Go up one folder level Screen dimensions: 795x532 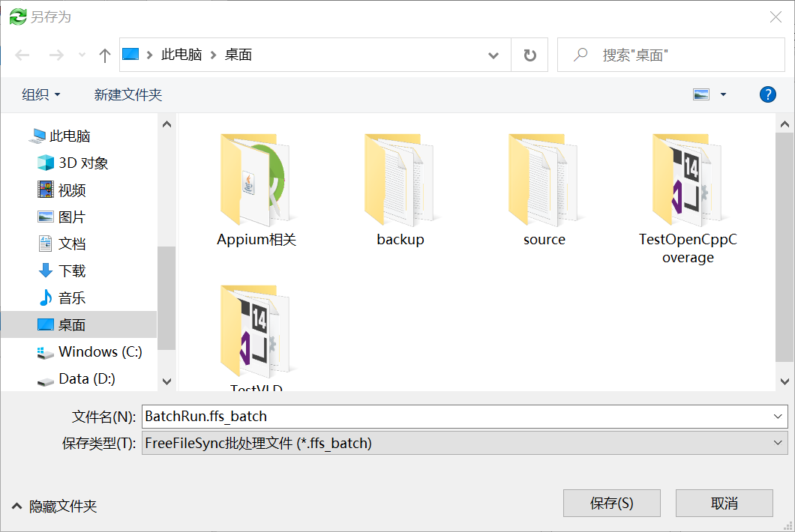[x=104, y=55]
